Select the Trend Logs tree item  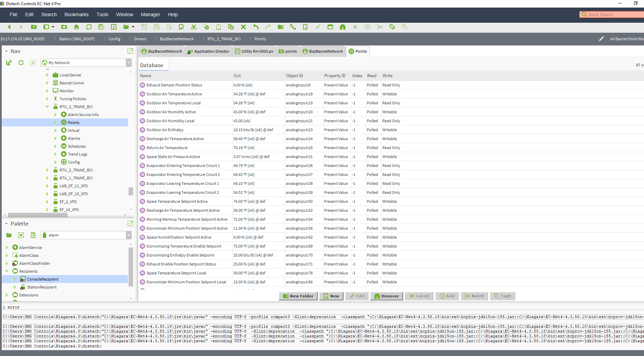point(77,154)
